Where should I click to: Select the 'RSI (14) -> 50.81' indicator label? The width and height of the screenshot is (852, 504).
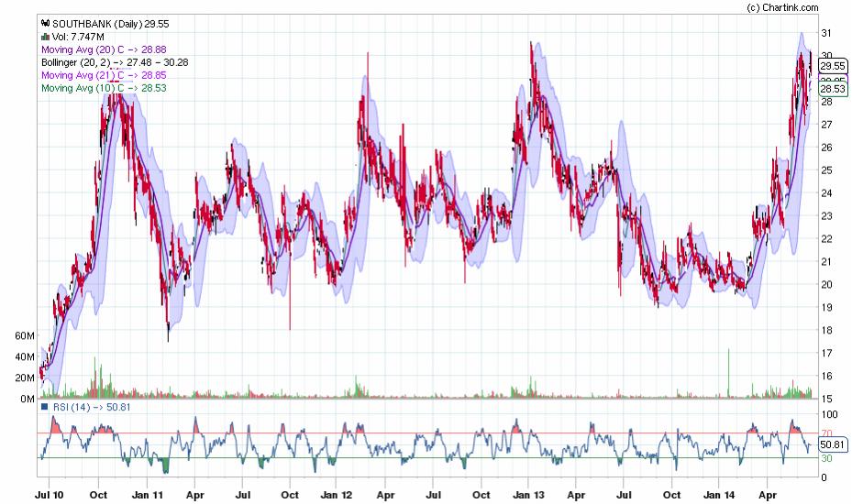click(92, 407)
